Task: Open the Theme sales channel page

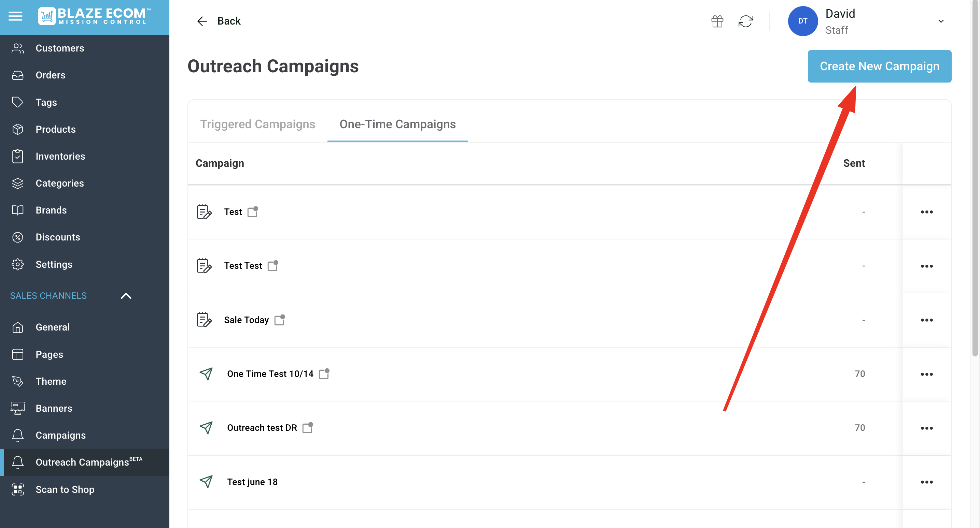Action: pos(51,381)
